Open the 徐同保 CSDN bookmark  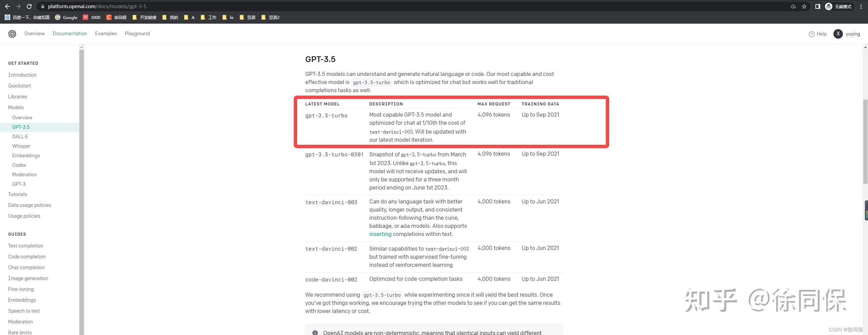(x=116, y=17)
